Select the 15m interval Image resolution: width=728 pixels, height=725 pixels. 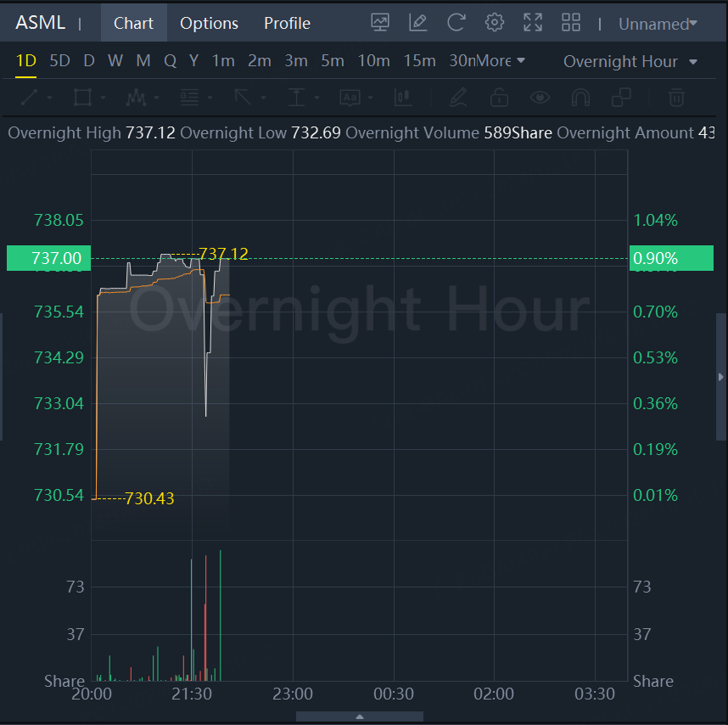419,61
